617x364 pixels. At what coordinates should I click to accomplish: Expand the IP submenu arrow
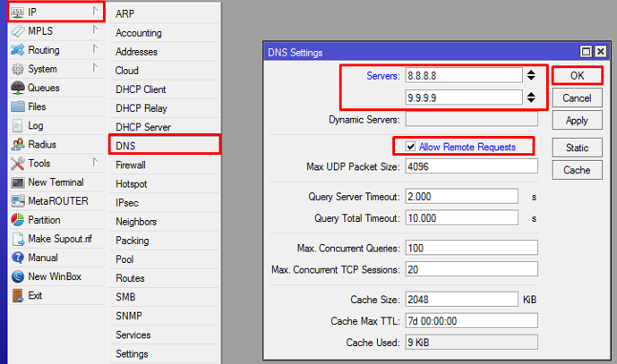point(95,11)
